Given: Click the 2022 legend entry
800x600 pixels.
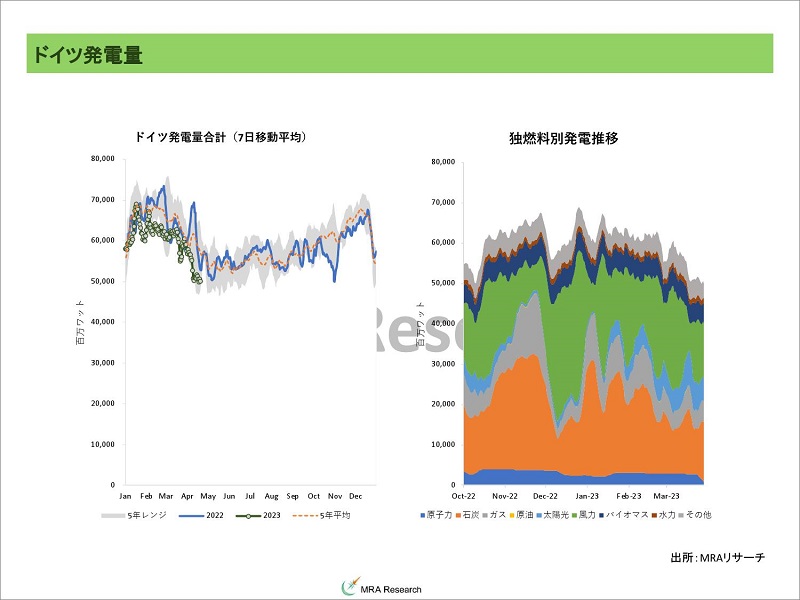Looking at the screenshot, I should coord(201,515).
